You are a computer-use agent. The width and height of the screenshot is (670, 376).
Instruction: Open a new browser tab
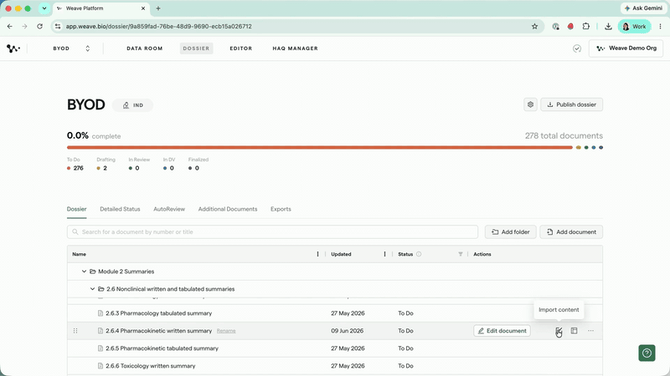pos(158,8)
